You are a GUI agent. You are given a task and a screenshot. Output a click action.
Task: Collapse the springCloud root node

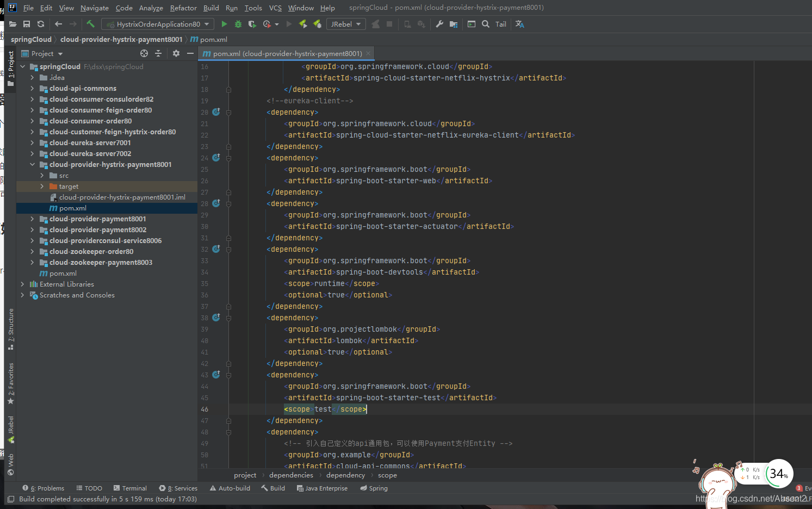pyautogui.click(x=22, y=66)
